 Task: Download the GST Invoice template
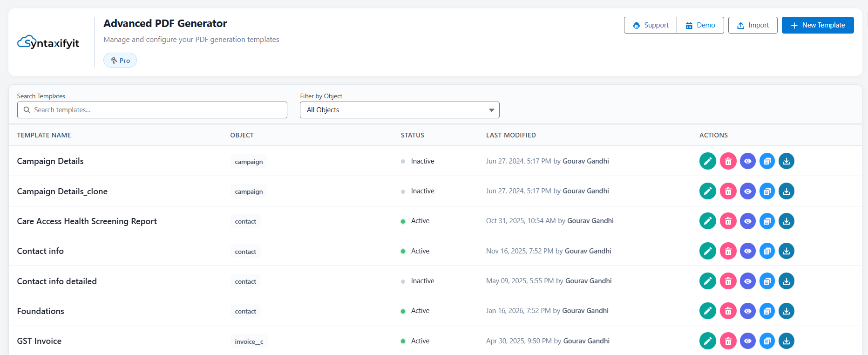click(787, 341)
